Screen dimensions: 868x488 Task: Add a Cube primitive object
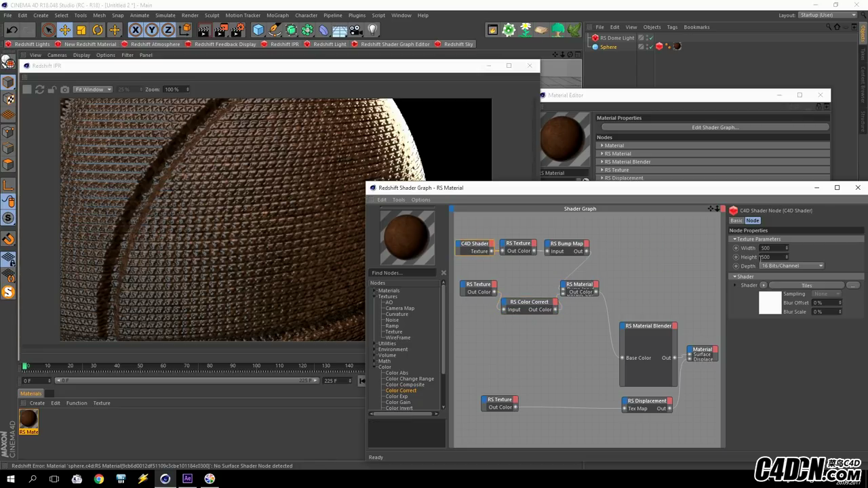pos(258,30)
